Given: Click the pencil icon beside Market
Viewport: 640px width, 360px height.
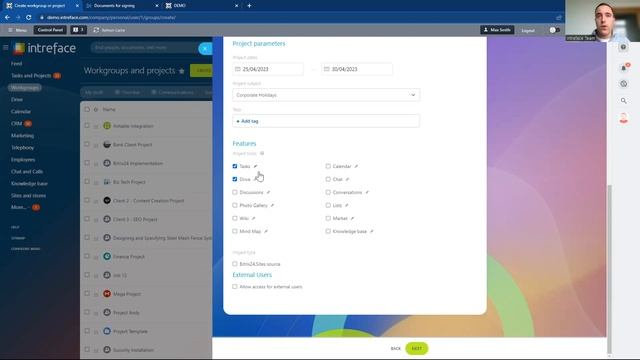Looking at the screenshot, I should point(352,218).
